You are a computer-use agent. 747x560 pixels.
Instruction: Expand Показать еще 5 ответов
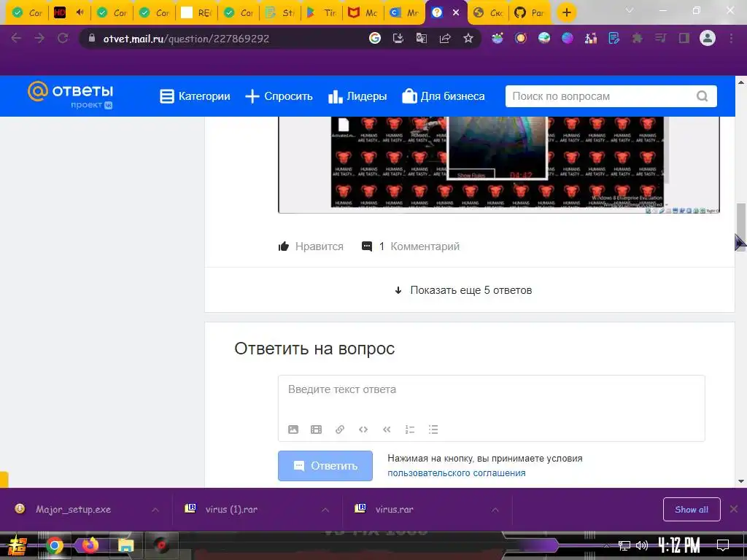point(463,290)
